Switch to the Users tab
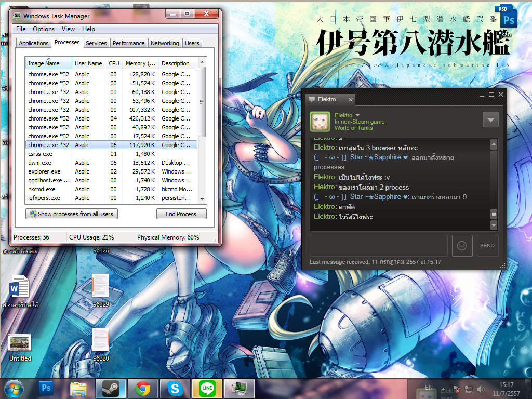Image resolution: width=532 pixels, height=399 pixels. click(192, 43)
